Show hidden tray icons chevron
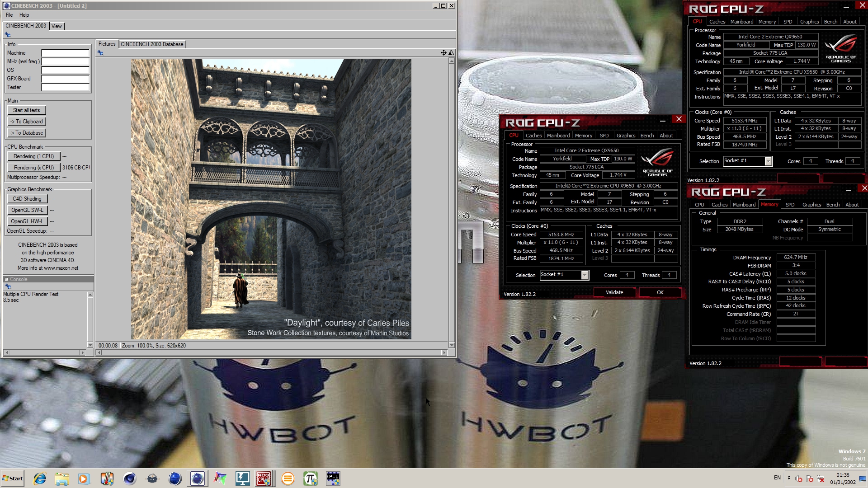 [x=789, y=478]
